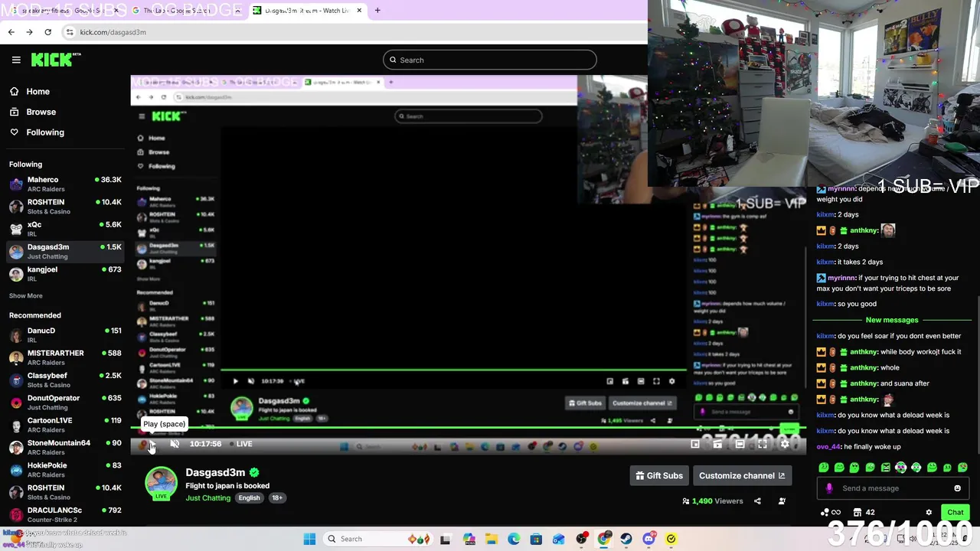Open kangjoel channel in sidebar
The image size is (980, 551).
pyautogui.click(x=65, y=274)
